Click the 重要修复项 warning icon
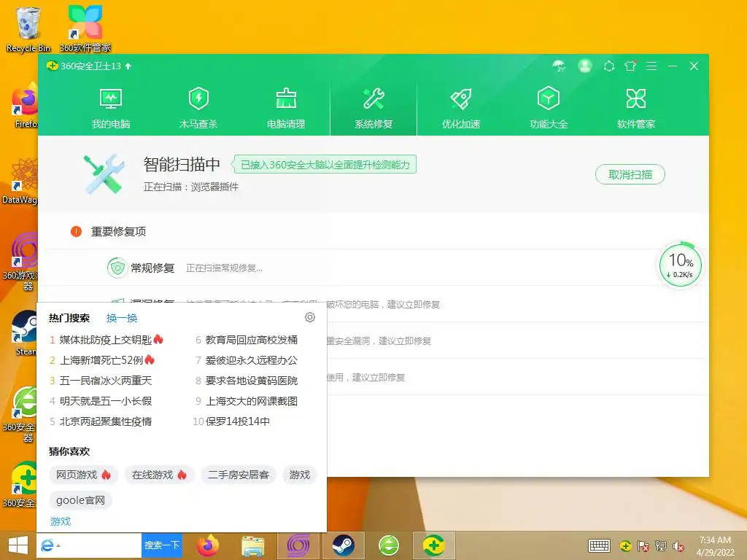The width and height of the screenshot is (747, 560). pos(76,231)
